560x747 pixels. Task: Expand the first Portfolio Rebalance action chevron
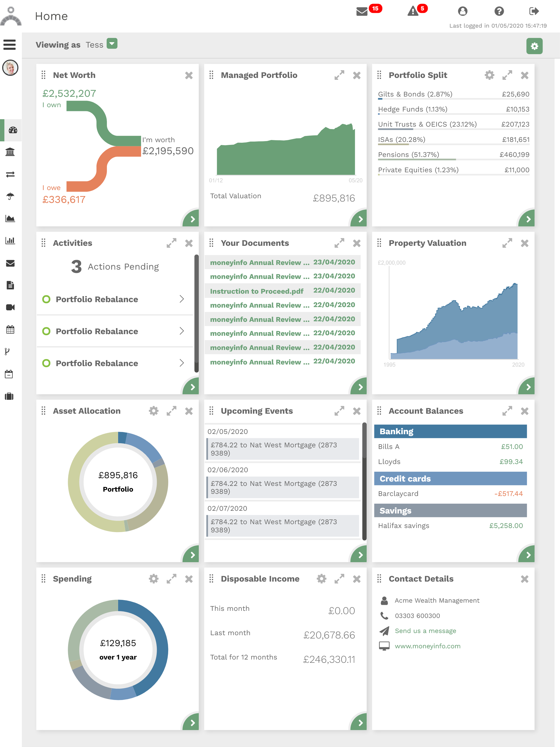point(182,299)
